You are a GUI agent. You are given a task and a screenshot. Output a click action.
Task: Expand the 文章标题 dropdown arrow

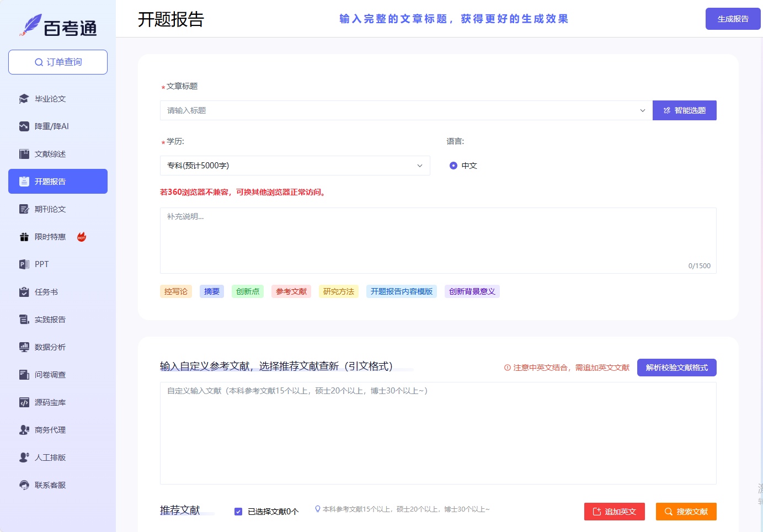pyautogui.click(x=642, y=110)
